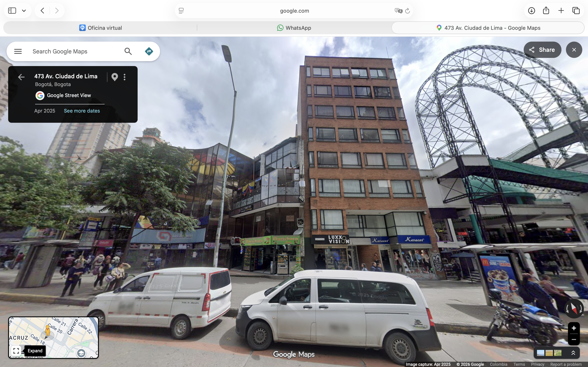This screenshot has width=588, height=367.
Task: Expand the imagery strip with double chevron
Action: [x=573, y=353]
